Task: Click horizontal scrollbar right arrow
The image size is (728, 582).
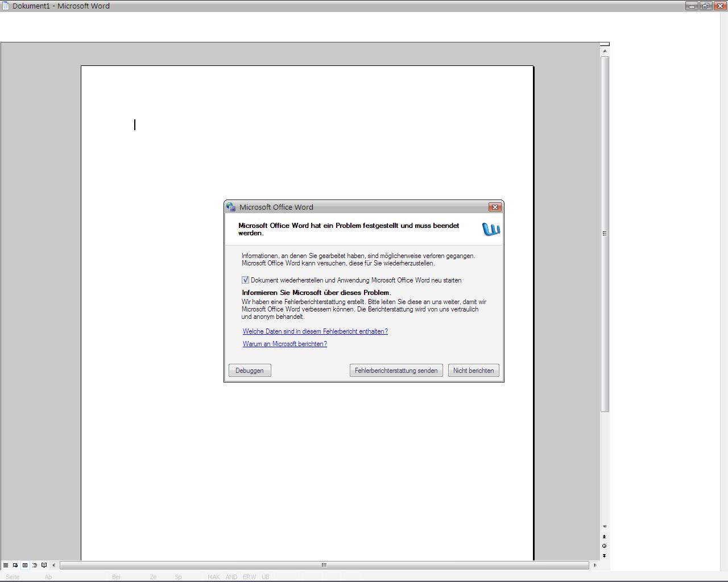Action: [595, 565]
